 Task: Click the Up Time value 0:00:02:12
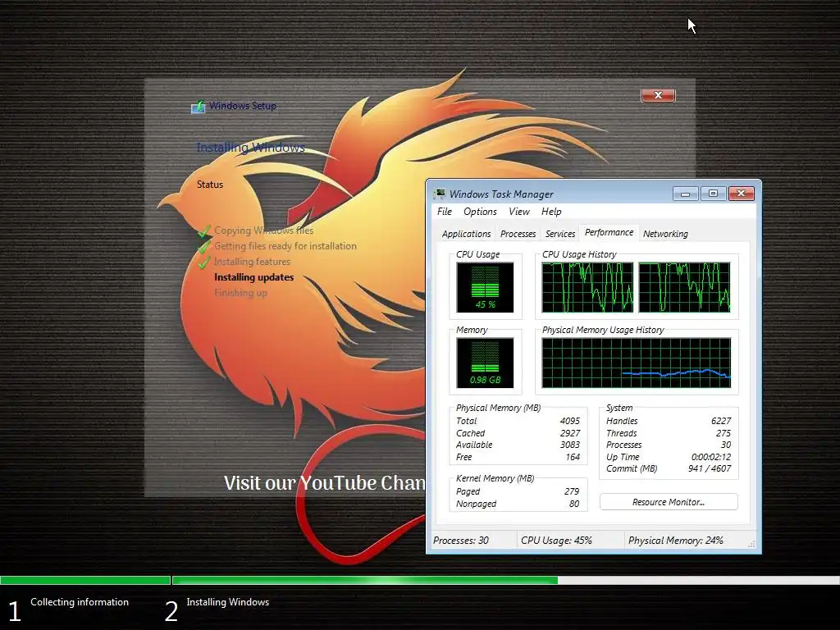(711, 457)
